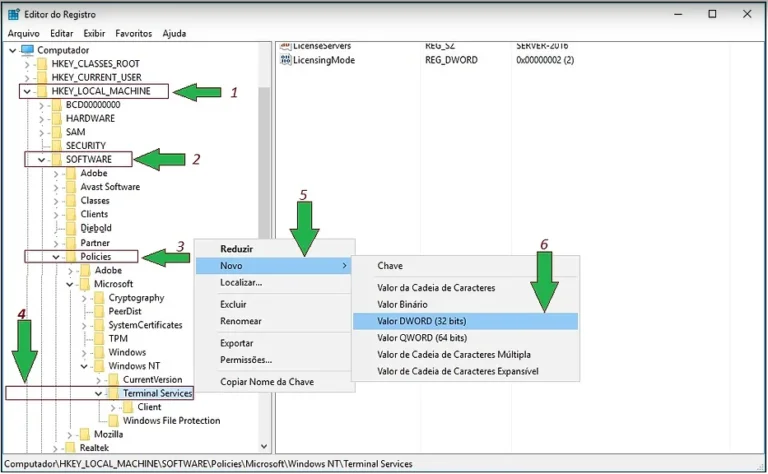Collapse the Policies key node

(56, 256)
